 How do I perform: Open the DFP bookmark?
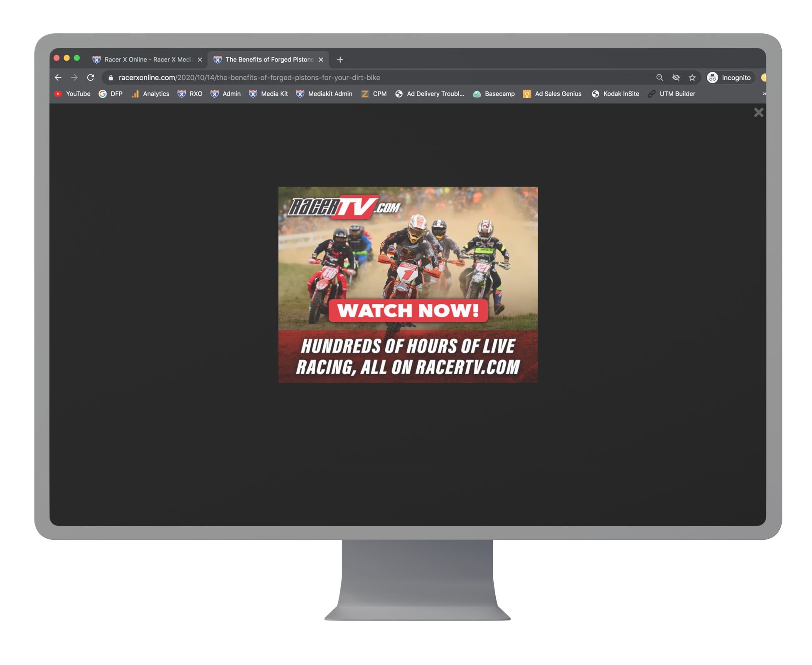point(111,94)
